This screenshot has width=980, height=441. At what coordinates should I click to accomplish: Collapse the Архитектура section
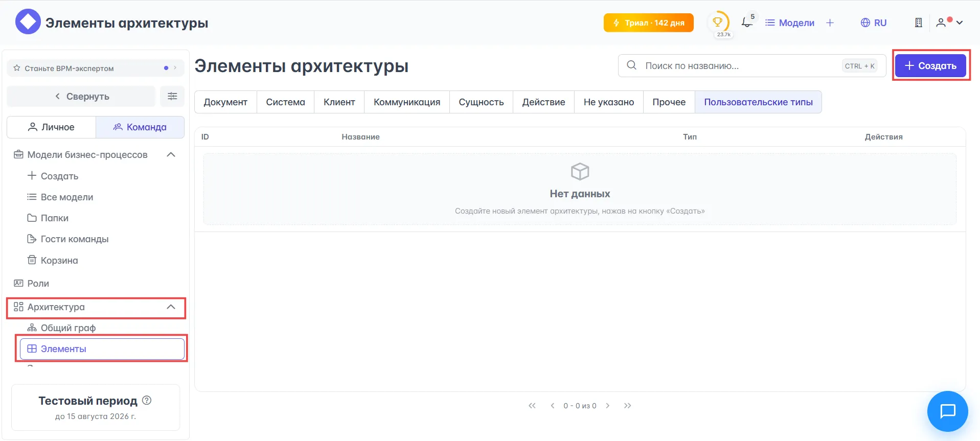[x=171, y=307]
